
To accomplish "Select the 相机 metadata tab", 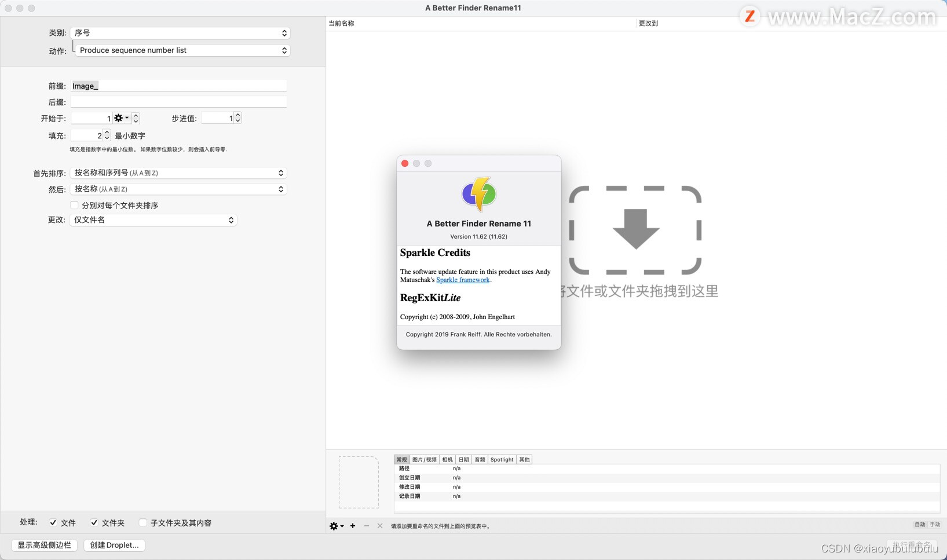I will coord(447,459).
